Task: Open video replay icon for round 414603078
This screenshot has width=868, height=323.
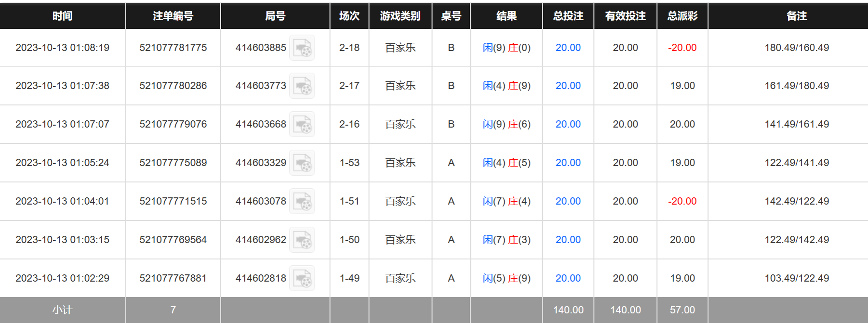Action: coord(302,201)
